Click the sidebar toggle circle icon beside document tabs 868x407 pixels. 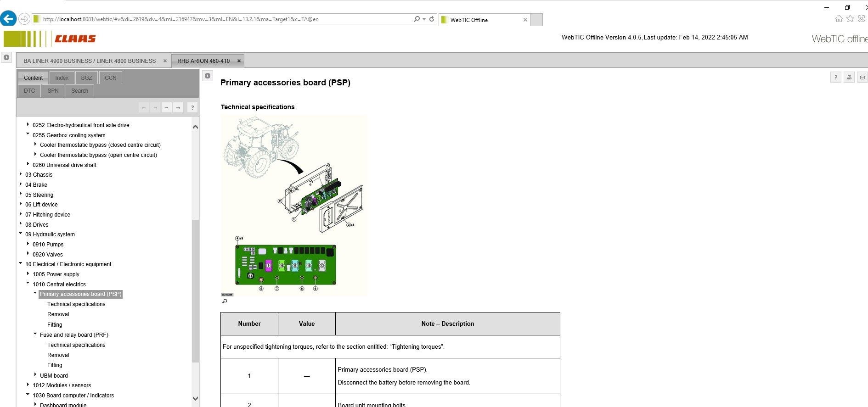click(6, 57)
